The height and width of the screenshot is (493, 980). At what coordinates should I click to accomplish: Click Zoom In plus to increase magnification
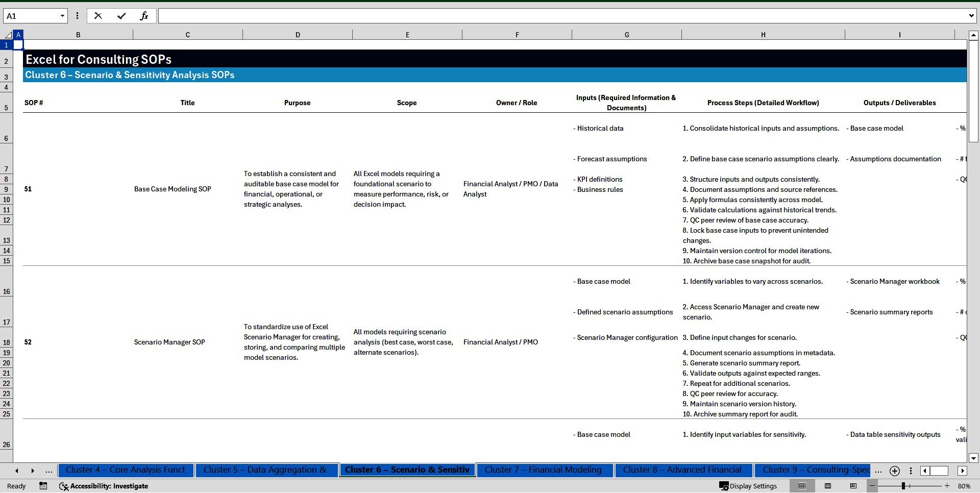click(947, 486)
